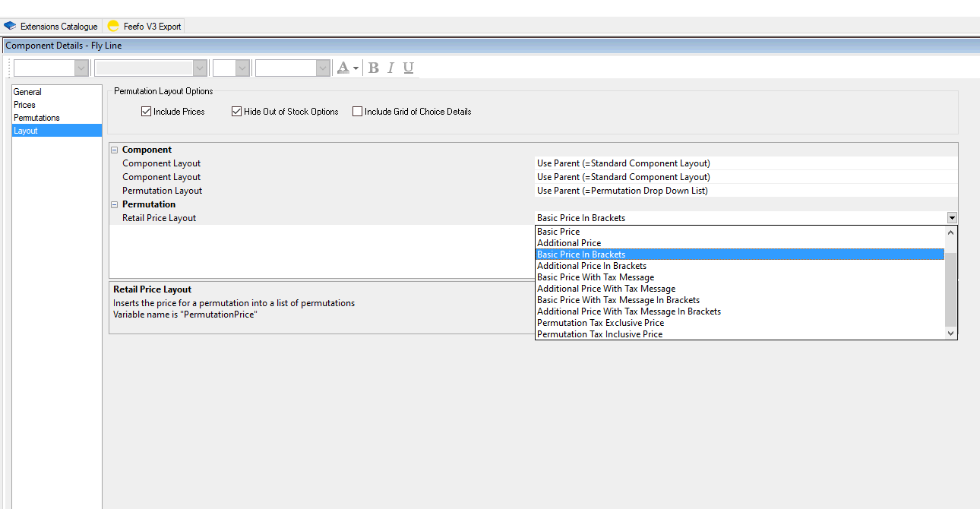Click the Italic formatting icon
980x509 pixels.
pos(390,68)
